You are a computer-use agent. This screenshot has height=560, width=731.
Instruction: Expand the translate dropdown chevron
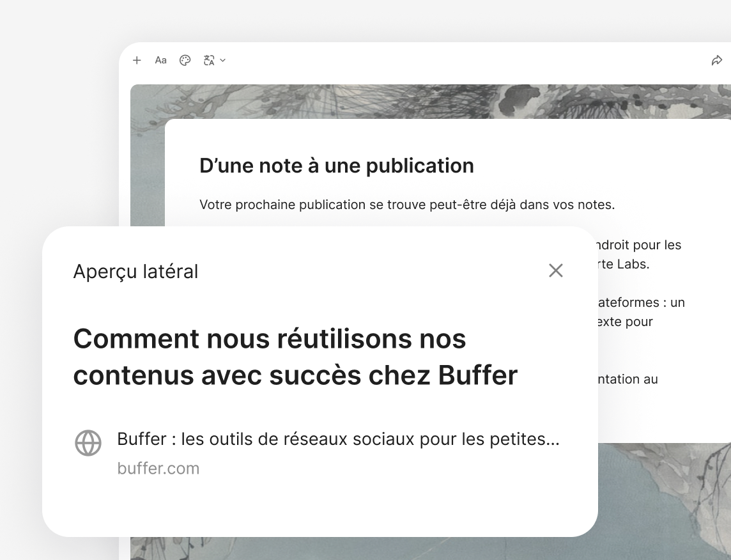tap(223, 60)
